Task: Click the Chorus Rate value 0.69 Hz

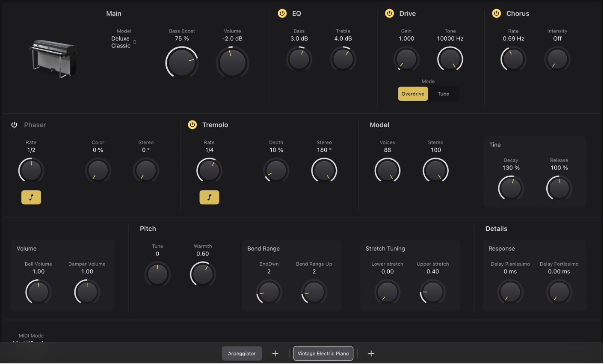Action: click(x=513, y=38)
